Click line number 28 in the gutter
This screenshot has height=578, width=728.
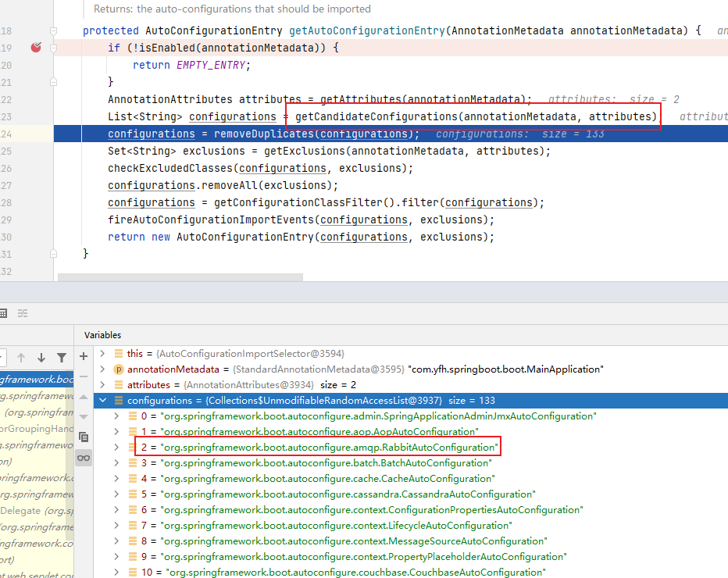click(6, 202)
